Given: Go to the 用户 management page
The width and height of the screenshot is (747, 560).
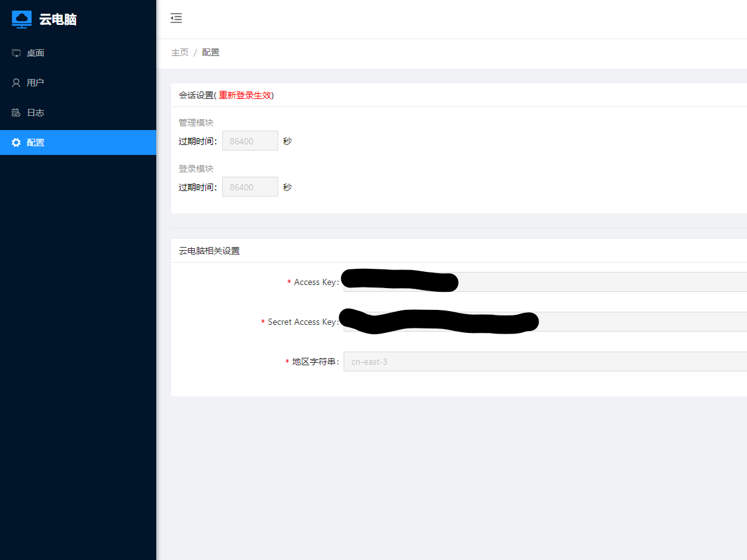Looking at the screenshot, I should click(x=35, y=83).
